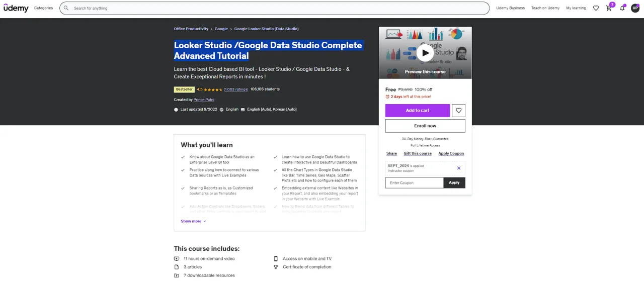This screenshot has width=644, height=281.
Task: Click the Apply coupon button
Action: (x=454, y=182)
